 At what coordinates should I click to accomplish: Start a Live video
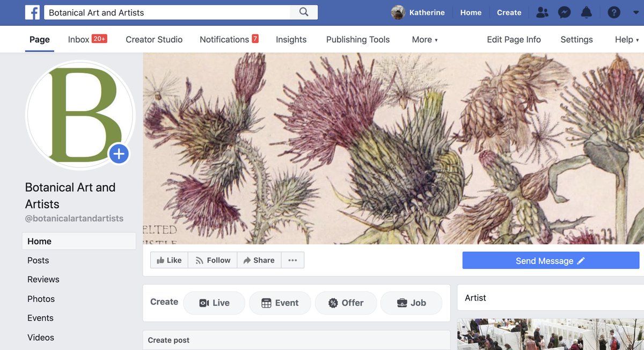(214, 303)
